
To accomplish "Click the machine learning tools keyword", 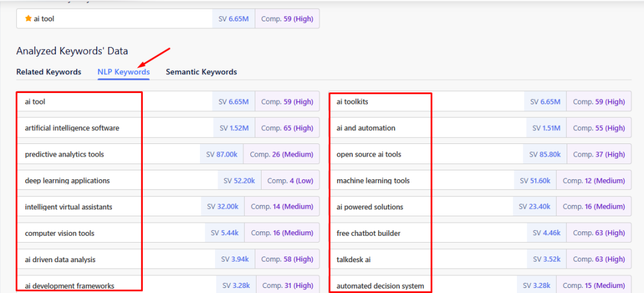I will coord(373,180).
